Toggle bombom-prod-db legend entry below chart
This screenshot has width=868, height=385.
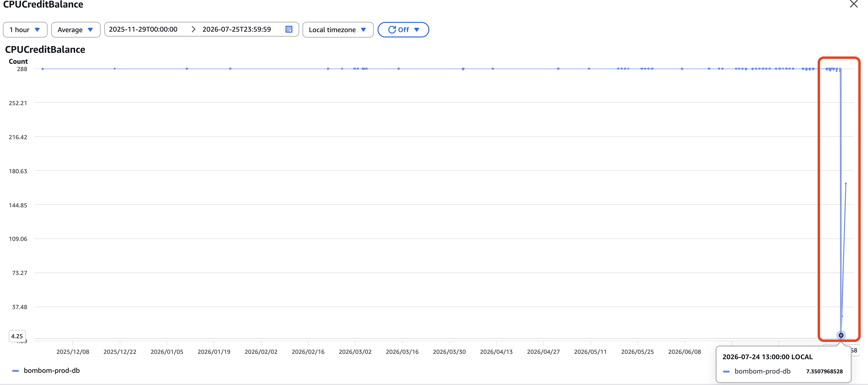(46, 370)
